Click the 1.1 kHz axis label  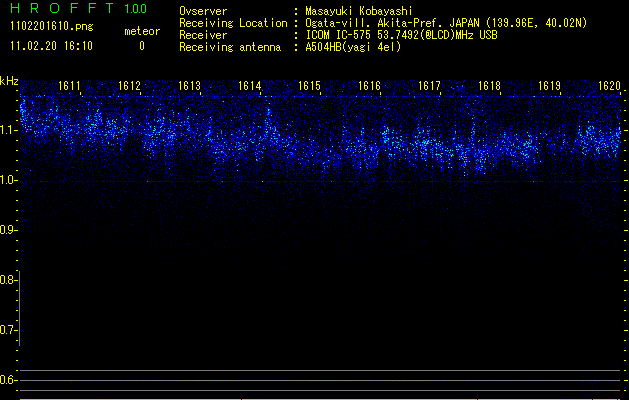click(x=7, y=131)
